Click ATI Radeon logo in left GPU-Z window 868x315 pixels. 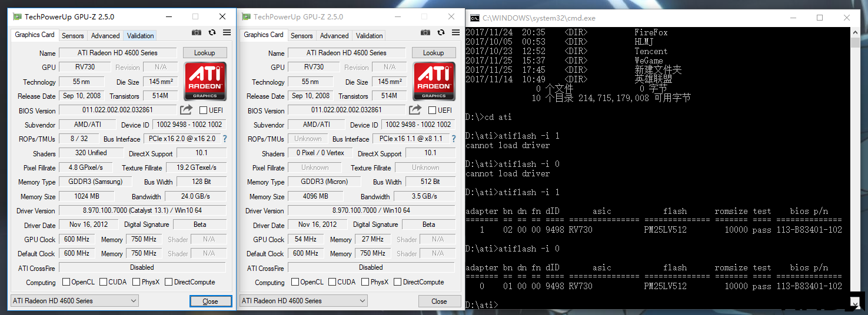tap(205, 81)
